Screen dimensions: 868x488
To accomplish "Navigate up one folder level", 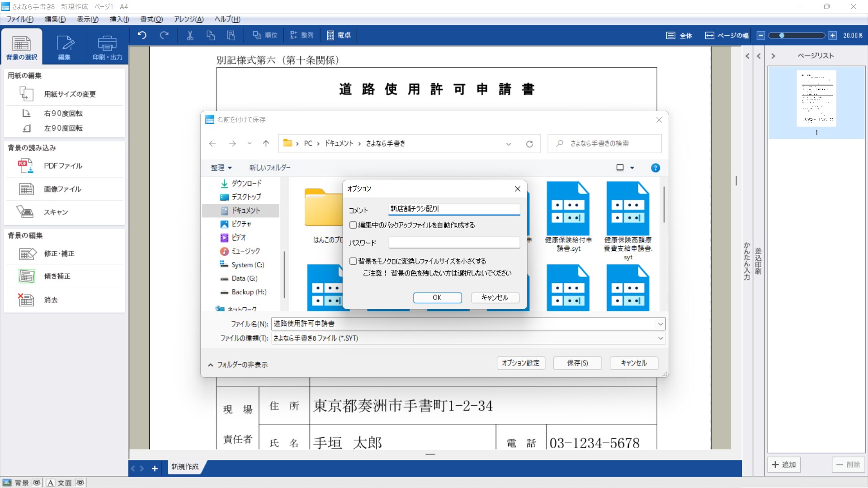I will point(266,144).
